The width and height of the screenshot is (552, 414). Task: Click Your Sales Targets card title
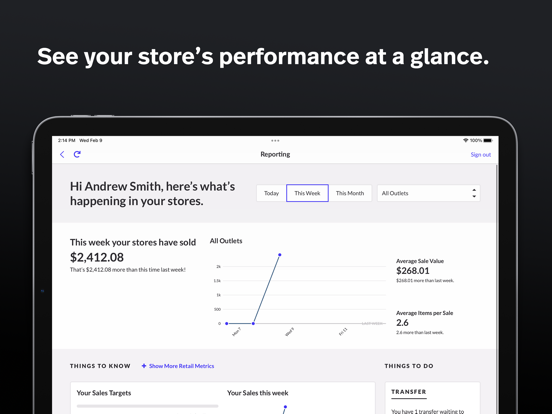tap(104, 393)
